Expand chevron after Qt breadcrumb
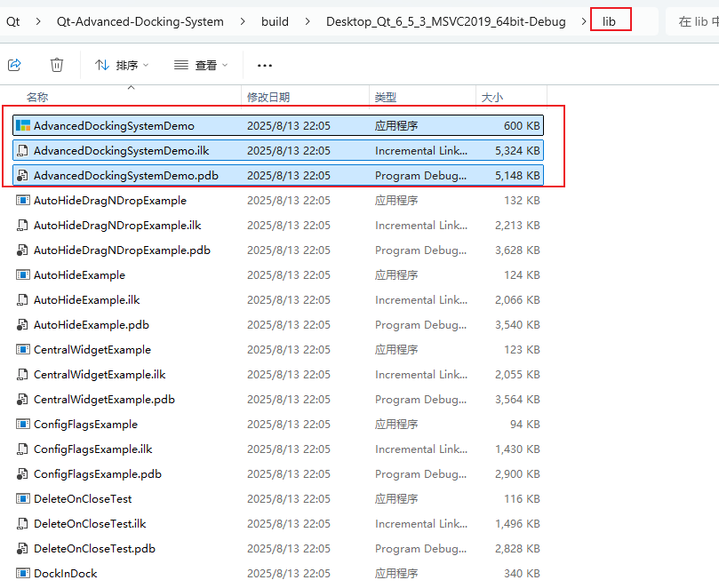Screen dimensions: 719x588 tap(38, 21)
